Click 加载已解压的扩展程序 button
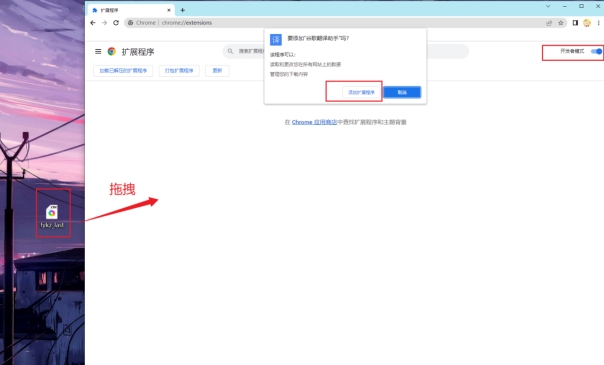The width and height of the screenshot is (604, 365). [x=123, y=71]
